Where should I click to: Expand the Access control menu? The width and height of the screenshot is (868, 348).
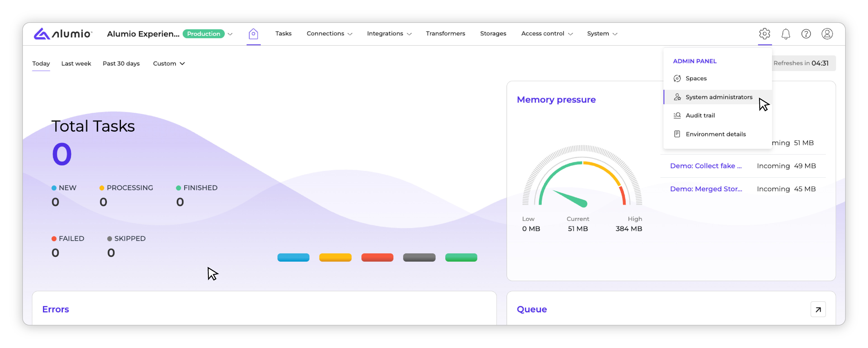tap(546, 34)
